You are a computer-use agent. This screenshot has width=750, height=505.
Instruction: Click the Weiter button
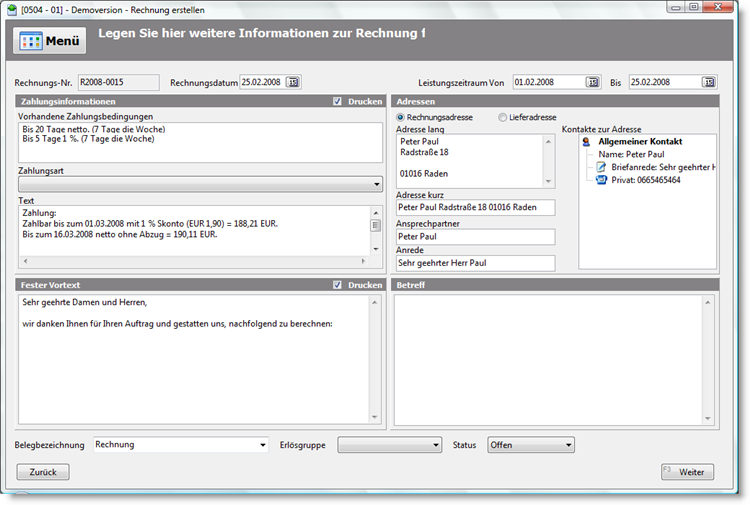687,472
